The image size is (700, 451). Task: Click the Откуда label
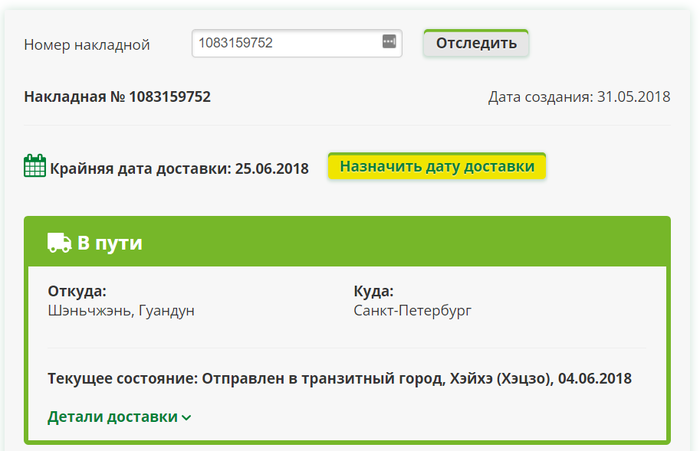tap(77, 291)
